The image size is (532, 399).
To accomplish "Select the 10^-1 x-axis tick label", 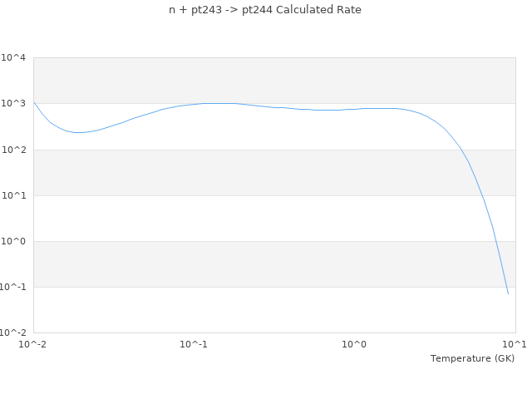I will tap(194, 343).
